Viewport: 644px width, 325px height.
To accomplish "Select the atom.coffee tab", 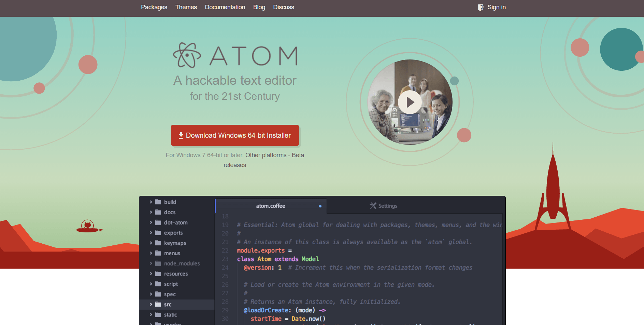I will (x=271, y=206).
